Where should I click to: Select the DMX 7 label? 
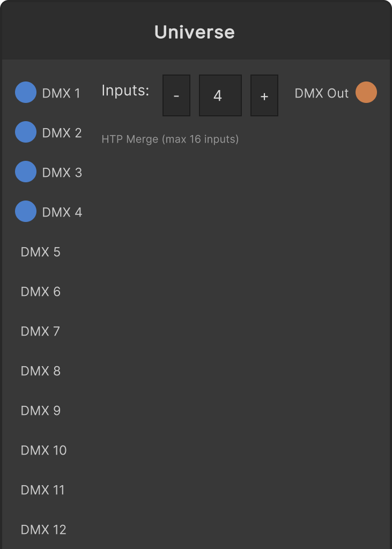click(x=40, y=331)
